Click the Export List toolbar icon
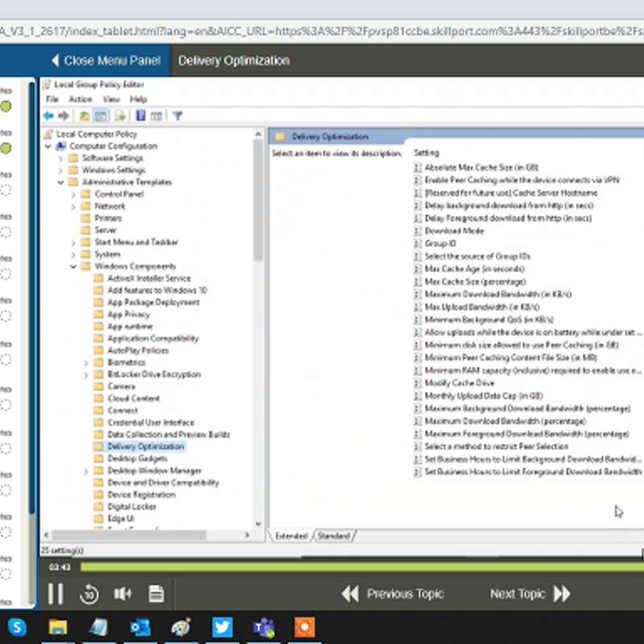The image size is (644, 644). pyautogui.click(x=120, y=116)
